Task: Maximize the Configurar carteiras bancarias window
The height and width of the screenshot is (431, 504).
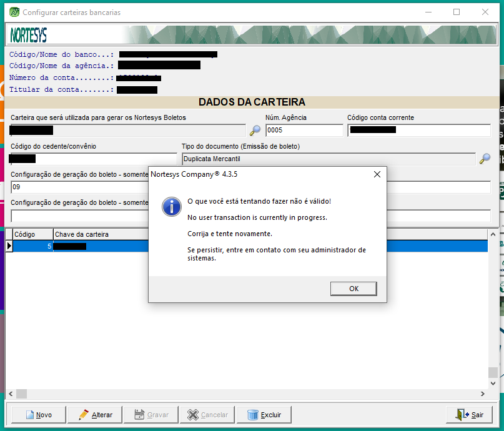Action: (x=457, y=12)
